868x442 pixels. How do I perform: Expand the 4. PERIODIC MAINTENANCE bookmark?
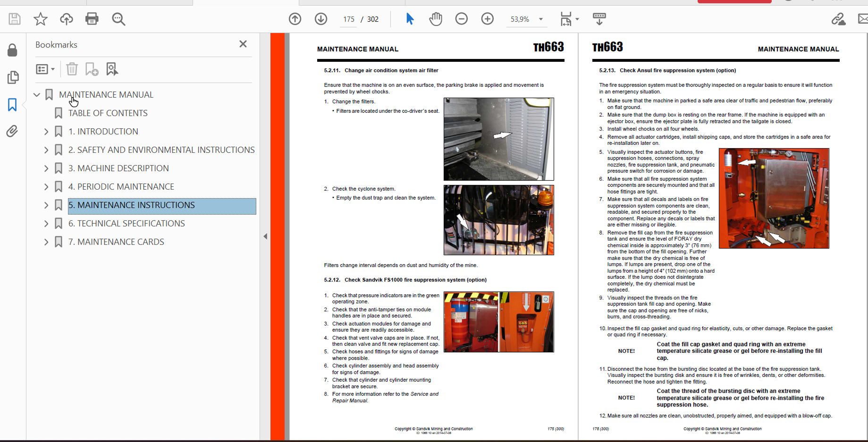(46, 187)
